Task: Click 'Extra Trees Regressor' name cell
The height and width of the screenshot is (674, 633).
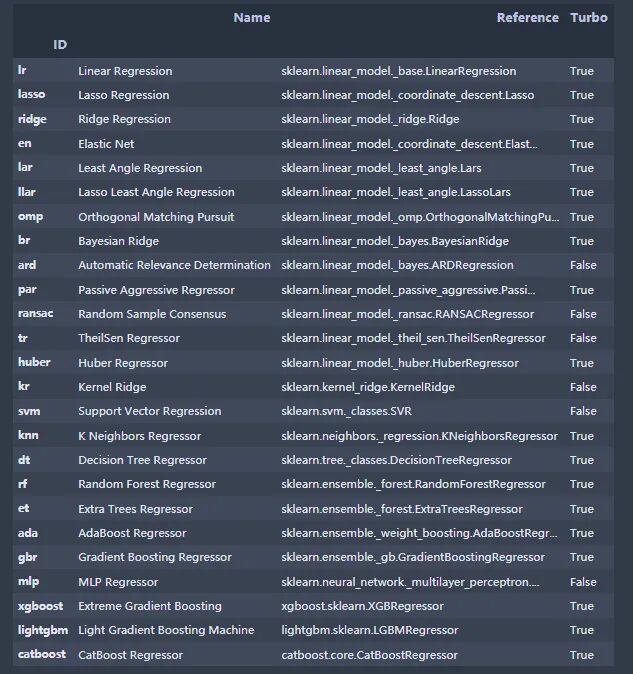Action: pyautogui.click(x=135, y=509)
